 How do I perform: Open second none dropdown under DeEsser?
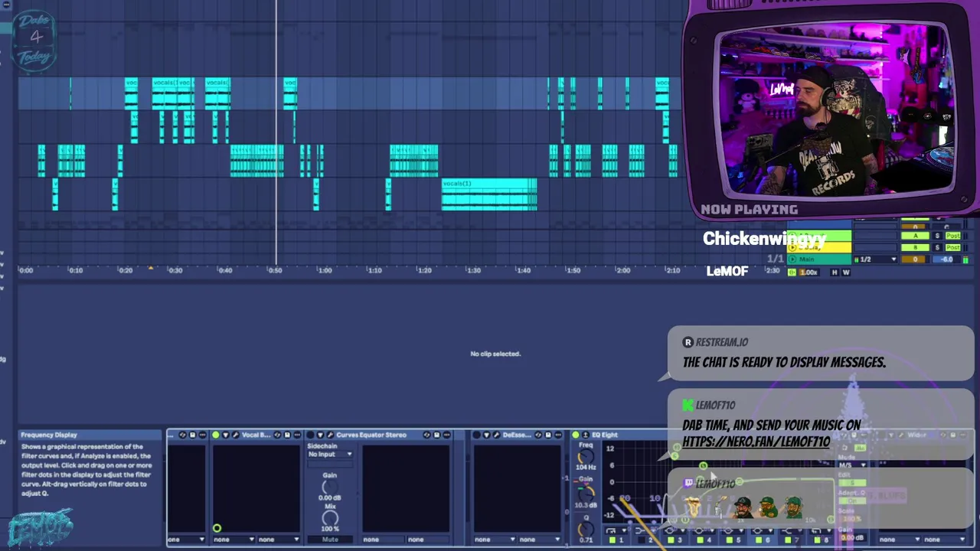540,540
